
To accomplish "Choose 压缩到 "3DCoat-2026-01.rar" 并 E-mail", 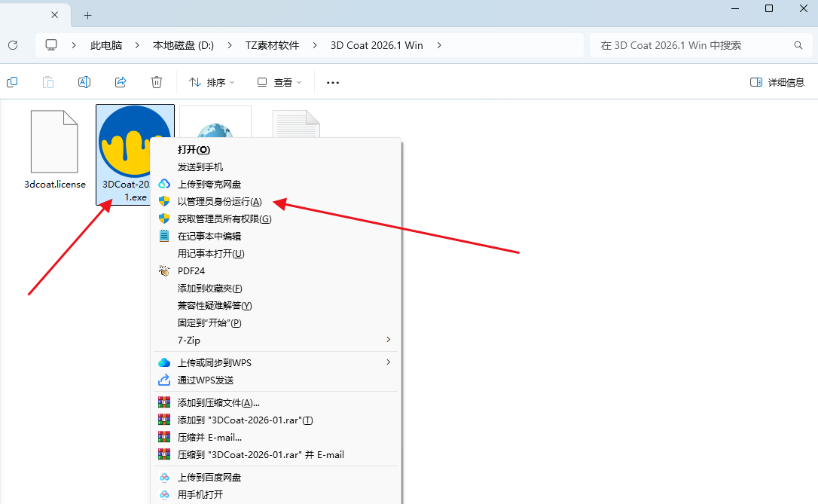I will coord(276,454).
